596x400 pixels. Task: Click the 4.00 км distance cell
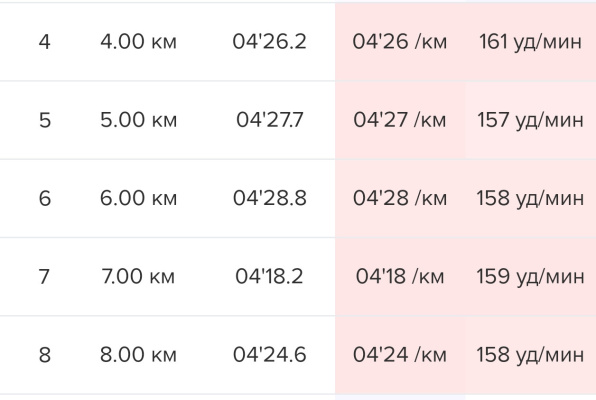[138, 42]
